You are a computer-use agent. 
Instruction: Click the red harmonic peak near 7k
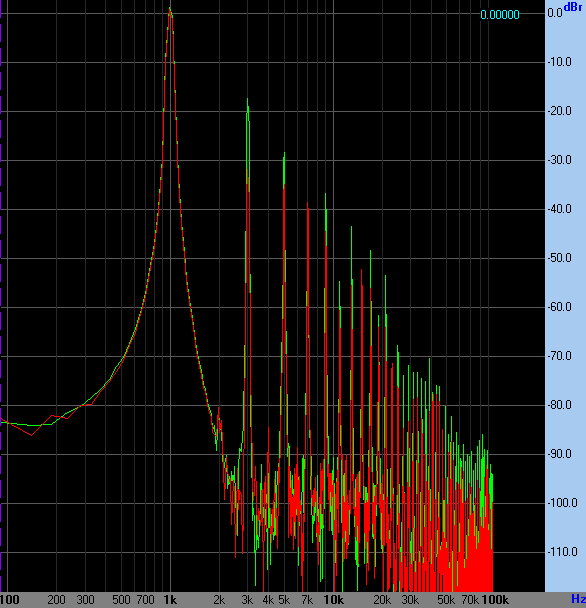point(308,204)
